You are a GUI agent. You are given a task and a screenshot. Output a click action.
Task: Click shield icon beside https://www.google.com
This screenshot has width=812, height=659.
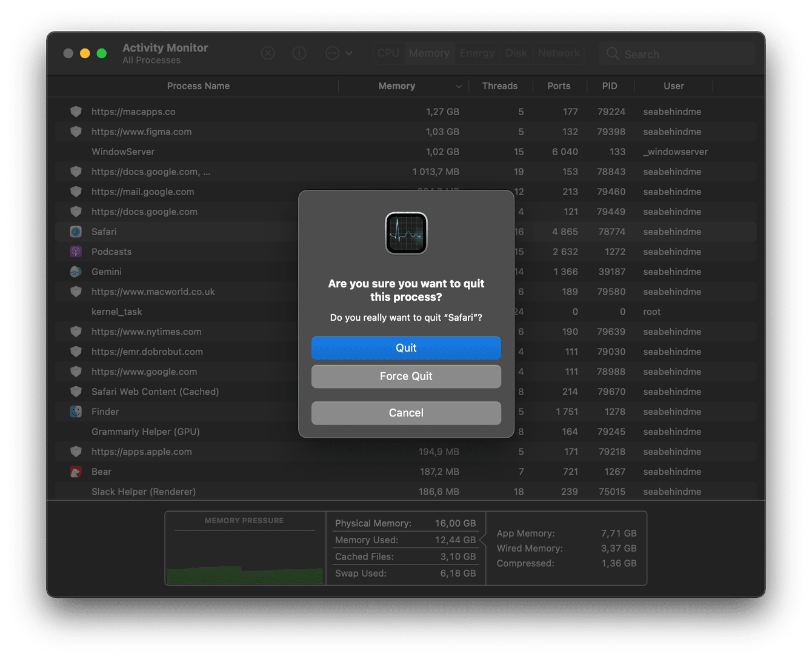coord(76,372)
